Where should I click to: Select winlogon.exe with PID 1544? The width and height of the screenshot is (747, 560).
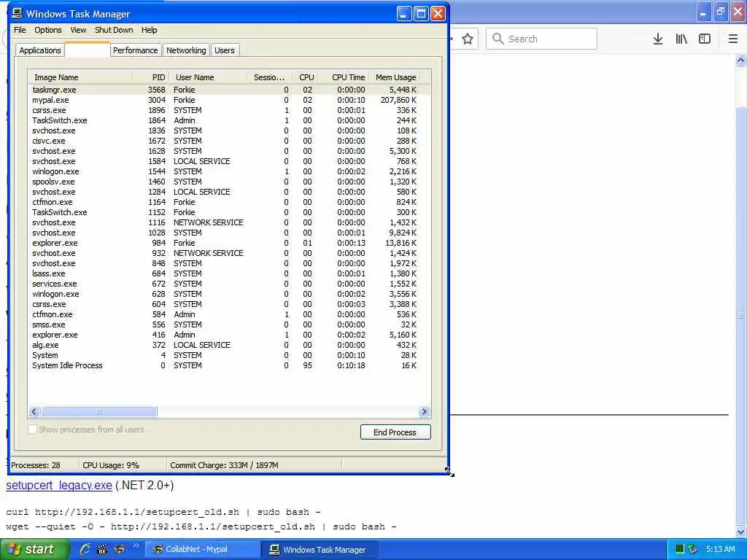tap(228, 171)
